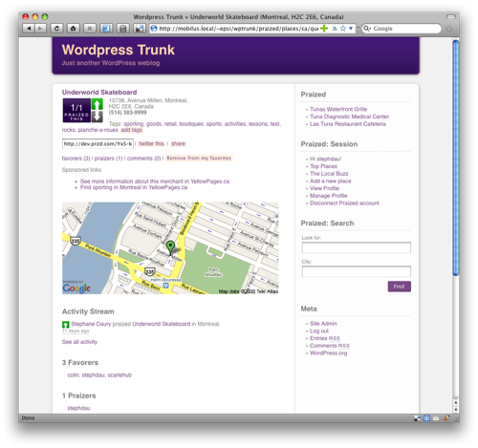Click the RSS feed icon in address bar
The height and width of the screenshot is (448, 478).
pyautogui.click(x=335, y=29)
